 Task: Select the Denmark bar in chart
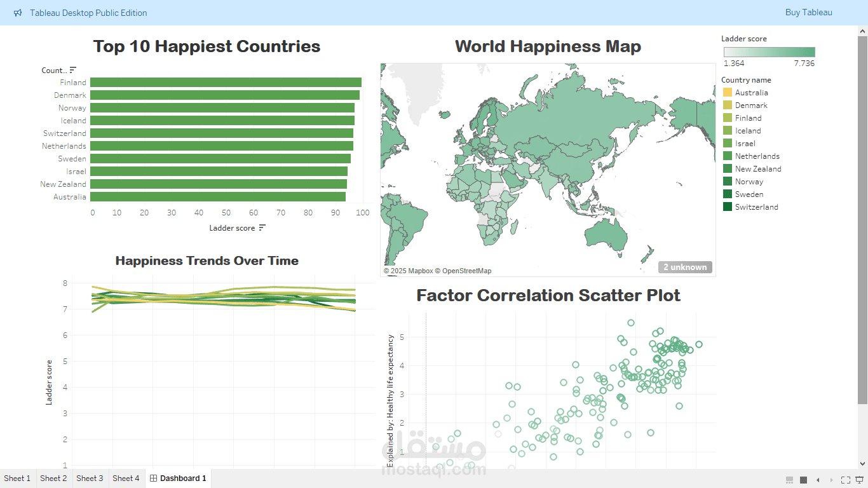tap(225, 95)
